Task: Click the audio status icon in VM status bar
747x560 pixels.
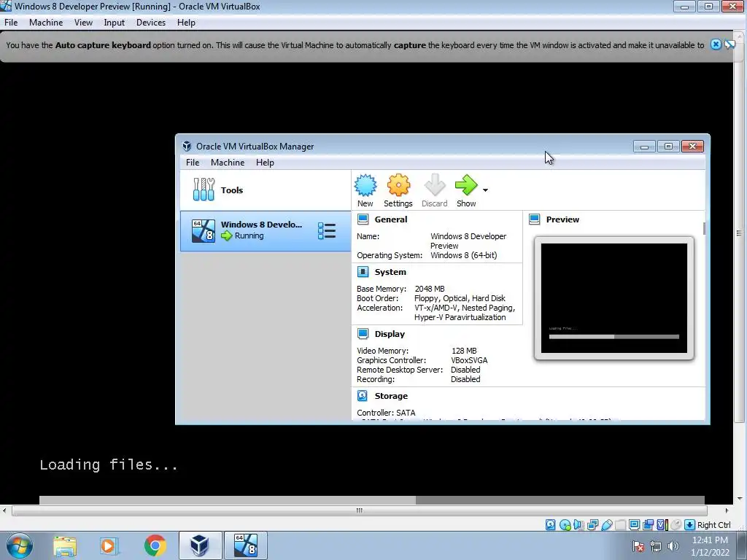Action: click(x=578, y=525)
